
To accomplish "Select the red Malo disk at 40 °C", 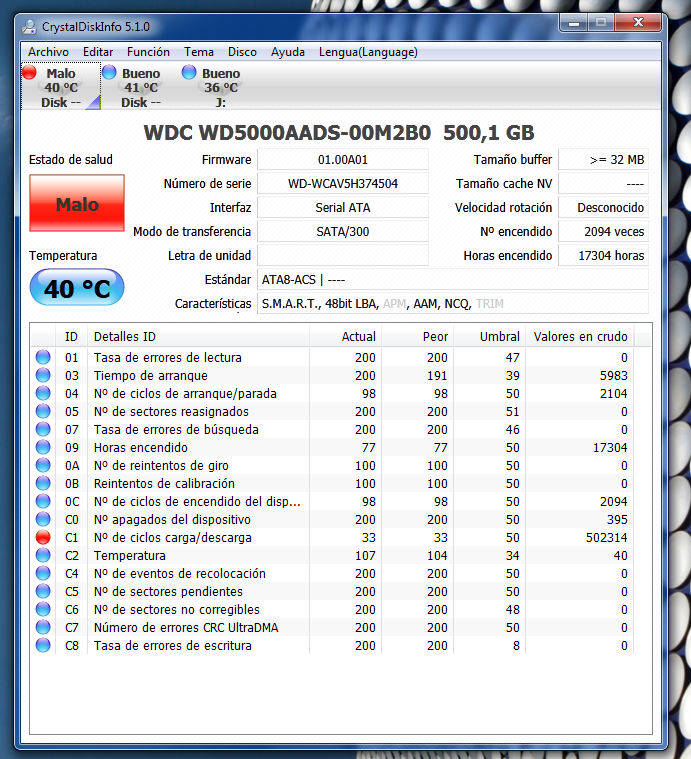I will (58, 87).
